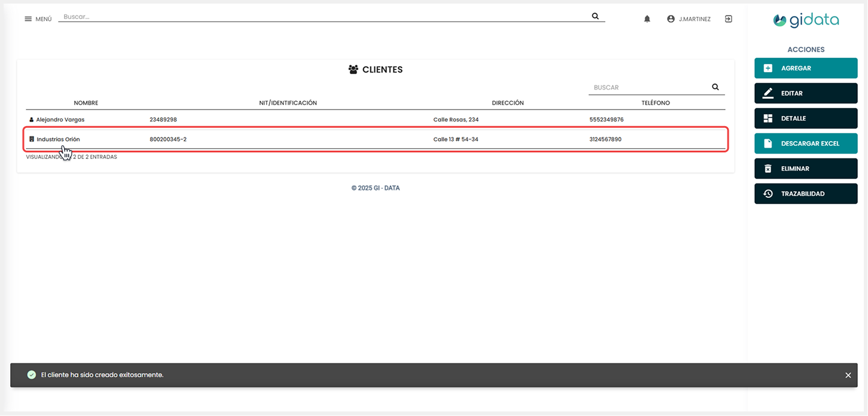Open the hamburger Menú icon

coord(28,19)
